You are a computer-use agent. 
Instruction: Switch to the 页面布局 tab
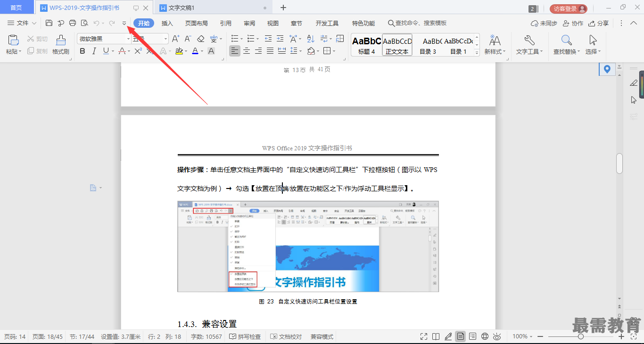196,23
